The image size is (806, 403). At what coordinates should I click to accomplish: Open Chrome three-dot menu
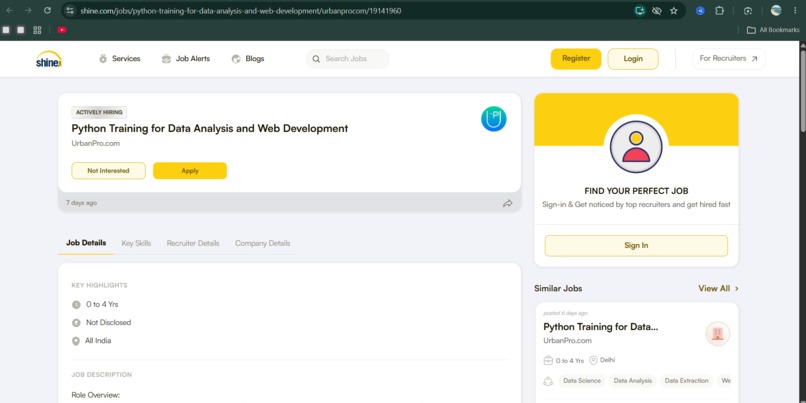pos(795,11)
